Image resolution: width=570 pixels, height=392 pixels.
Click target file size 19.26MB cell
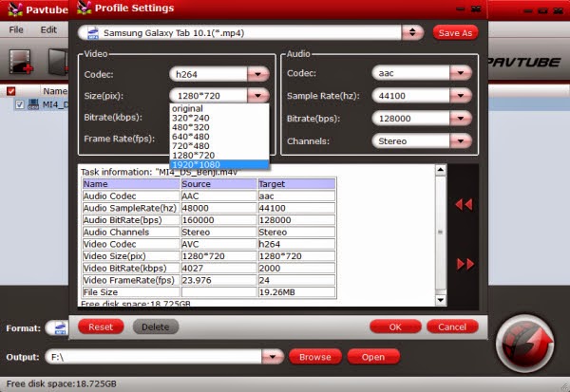point(296,292)
